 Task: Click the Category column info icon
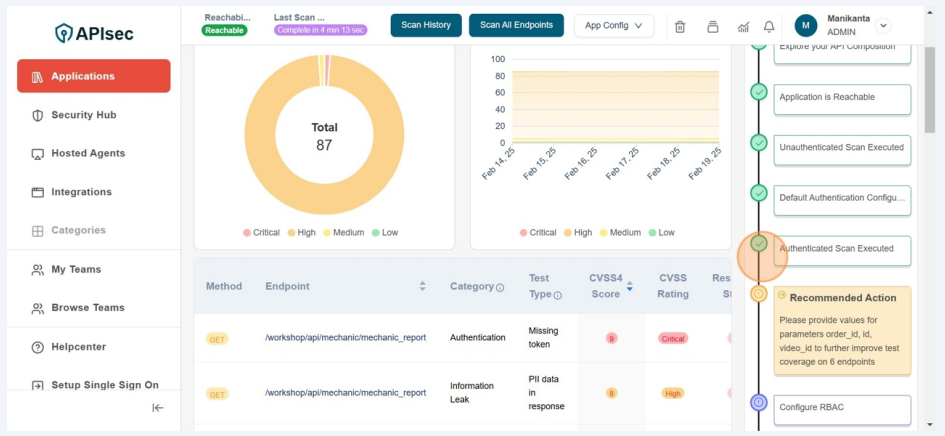(500, 288)
